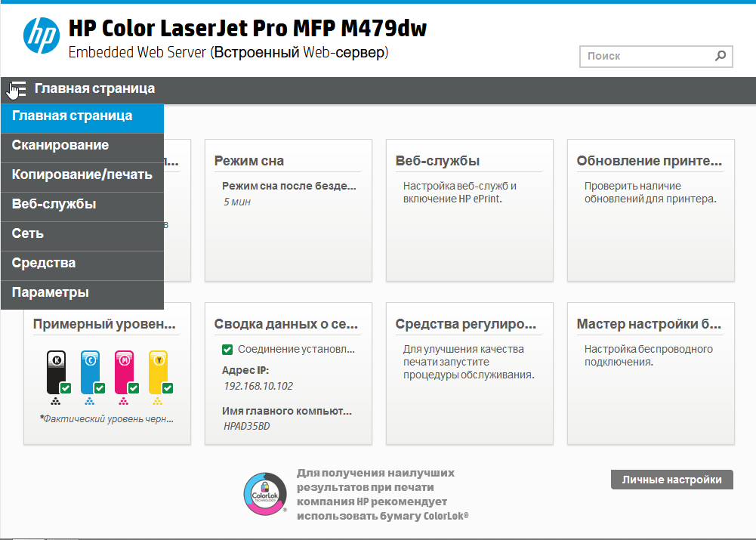Image resolution: width=756 pixels, height=540 pixels.
Task: Click the HP Color LaserJet Pro MFP M479dw title
Action: 247,29
